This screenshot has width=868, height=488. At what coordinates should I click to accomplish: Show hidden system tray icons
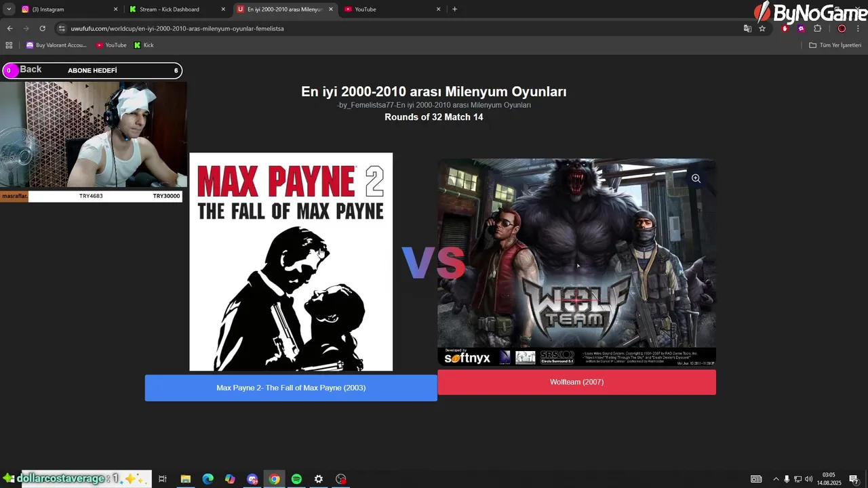pyautogui.click(x=776, y=479)
